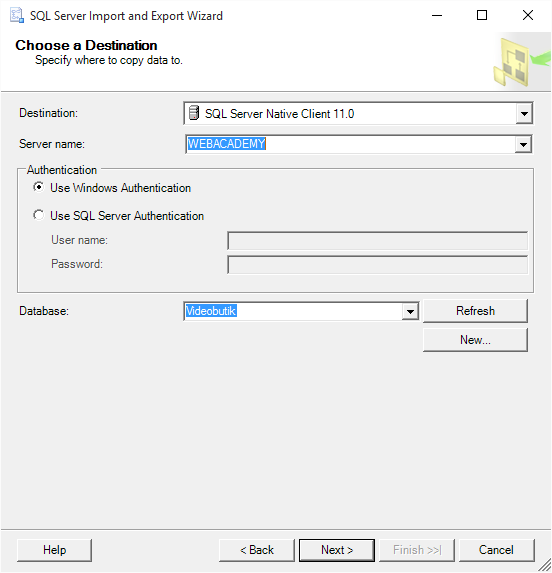Click the yellow data flow graphic in the header
The height and width of the screenshot is (573, 552).
pyautogui.click(x=522, y=61)
